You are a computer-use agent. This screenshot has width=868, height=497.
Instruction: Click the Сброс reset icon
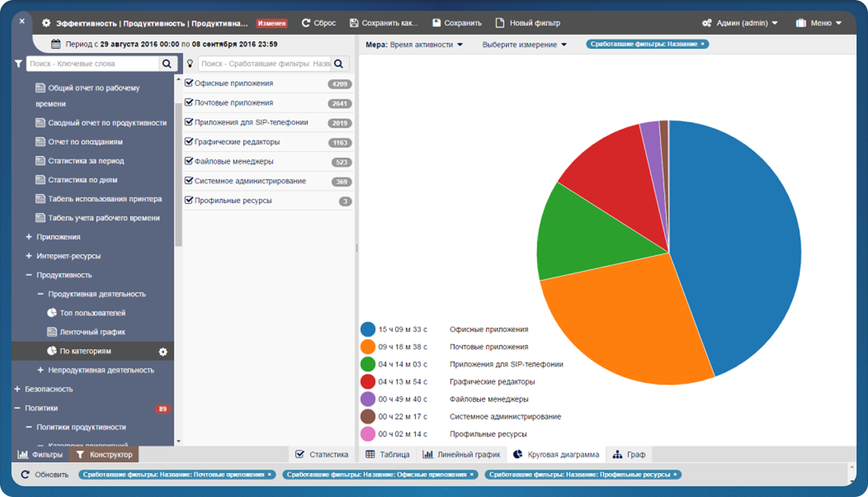306,23
